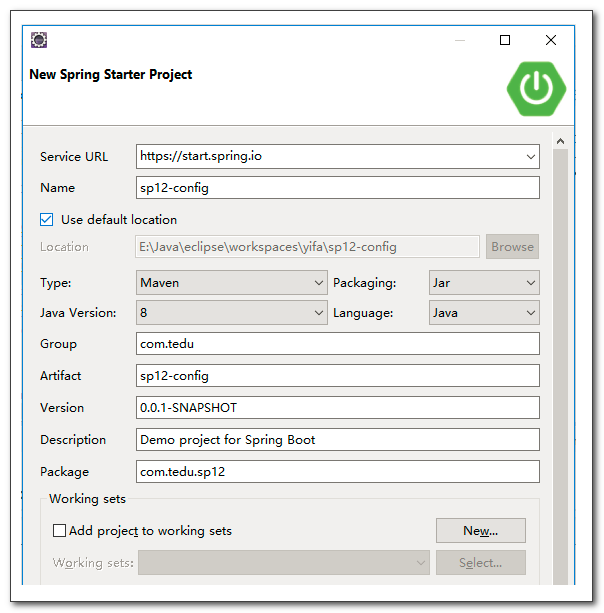Image resolution: width=604 pixels, height=613 pixels.
Task: Click the Language: label
Action: coord(363,313)
